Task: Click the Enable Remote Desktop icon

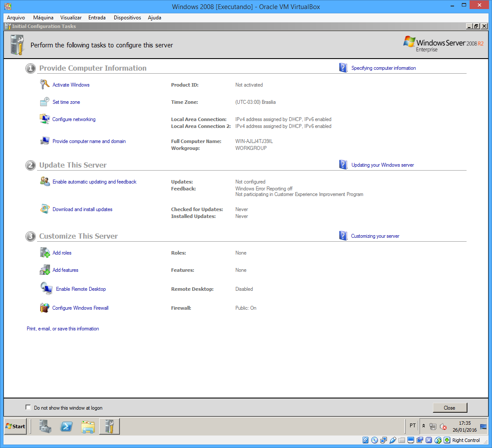Action: point(47,289)
